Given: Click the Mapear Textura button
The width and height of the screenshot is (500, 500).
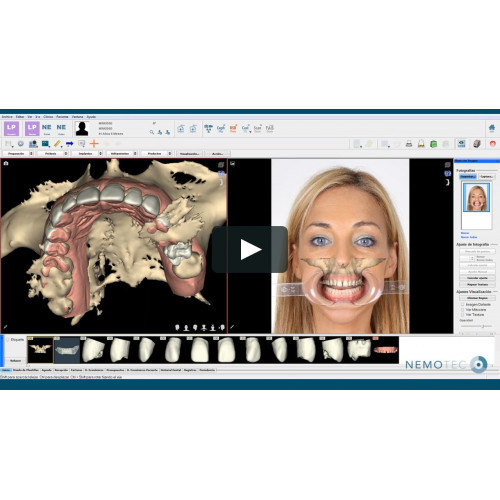Looking at the screenshot, I should pos(478,284).
